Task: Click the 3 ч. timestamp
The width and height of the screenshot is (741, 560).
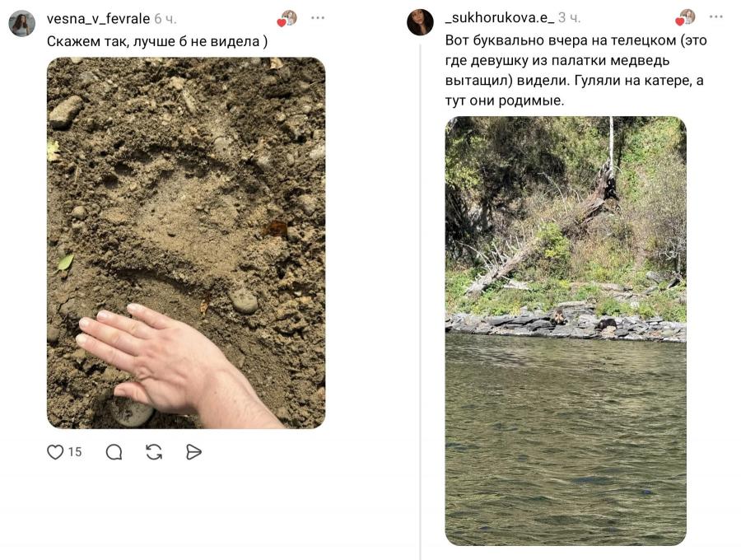Action: coord(570,18)
